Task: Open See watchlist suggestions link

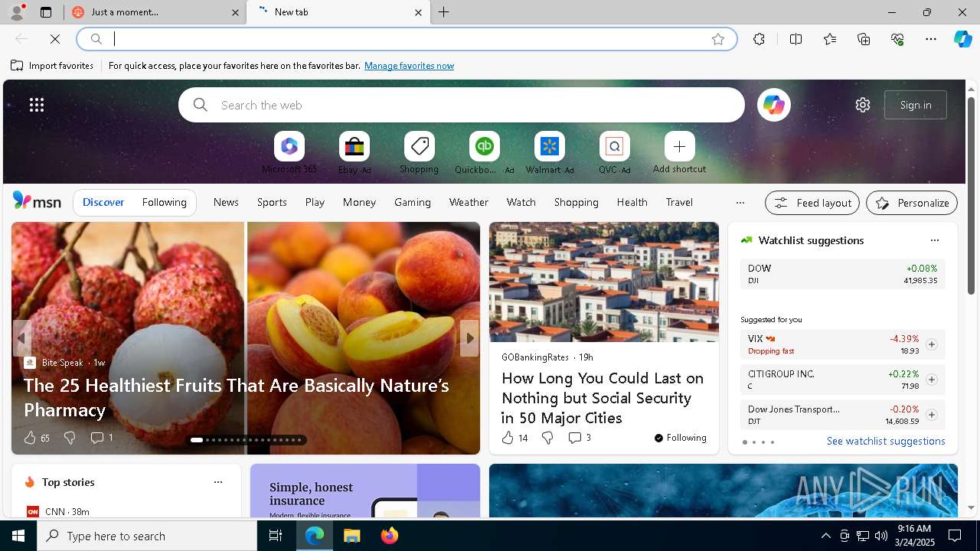Action: coord(886,441)
